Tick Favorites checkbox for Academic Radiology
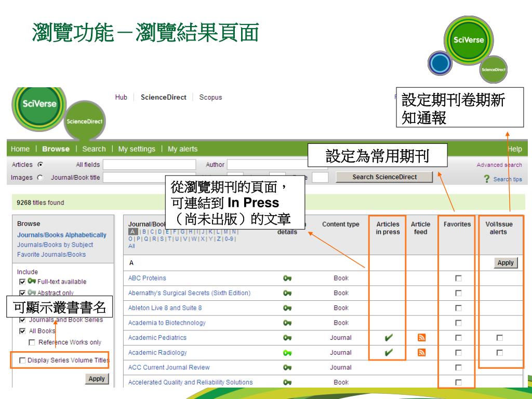This screenshot has width=532, height=399. (458, 353)
